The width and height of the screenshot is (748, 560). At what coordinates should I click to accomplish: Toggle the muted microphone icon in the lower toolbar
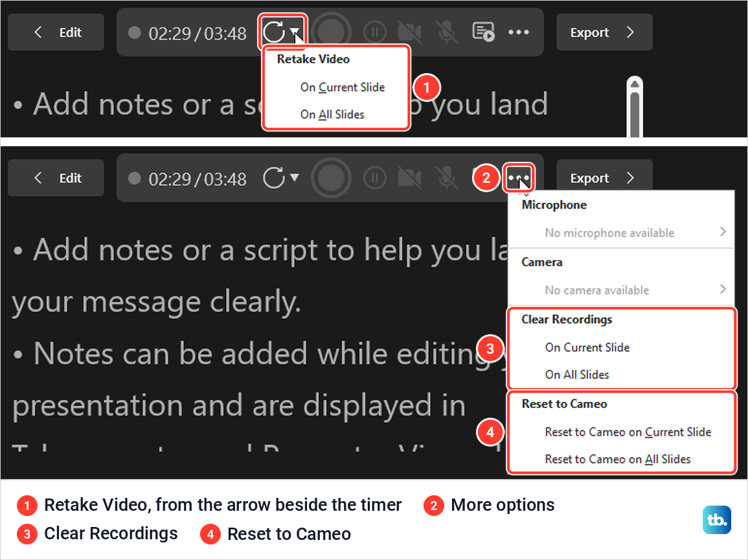446,179
